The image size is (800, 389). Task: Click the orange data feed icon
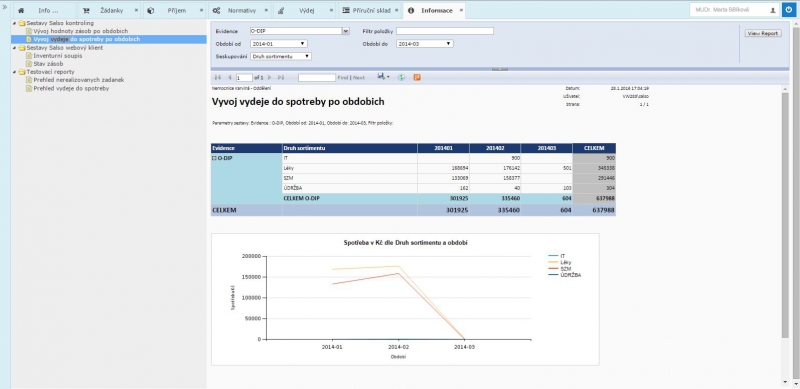[x=417, y=78]
